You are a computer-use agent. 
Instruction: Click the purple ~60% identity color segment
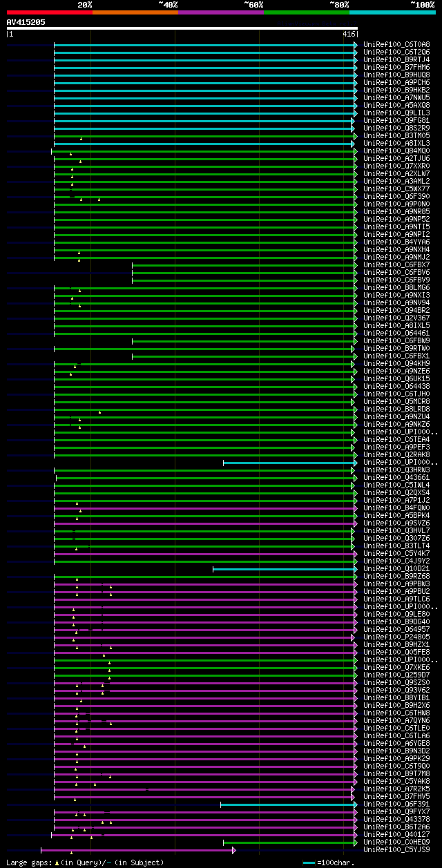220,12
